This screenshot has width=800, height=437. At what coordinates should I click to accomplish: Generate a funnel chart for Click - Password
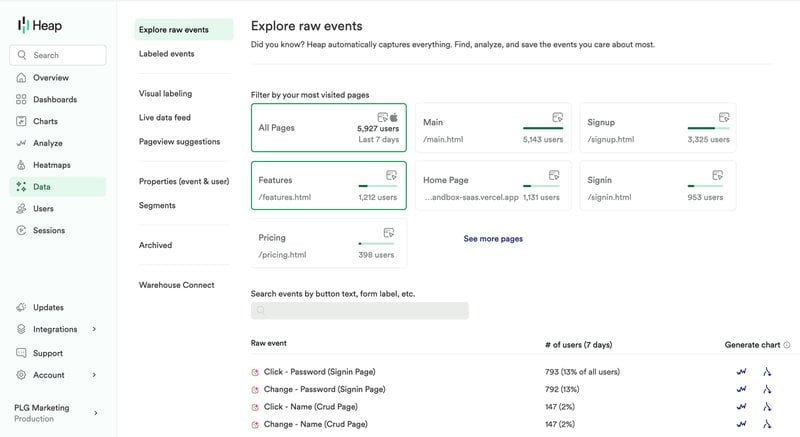[767, 372]
